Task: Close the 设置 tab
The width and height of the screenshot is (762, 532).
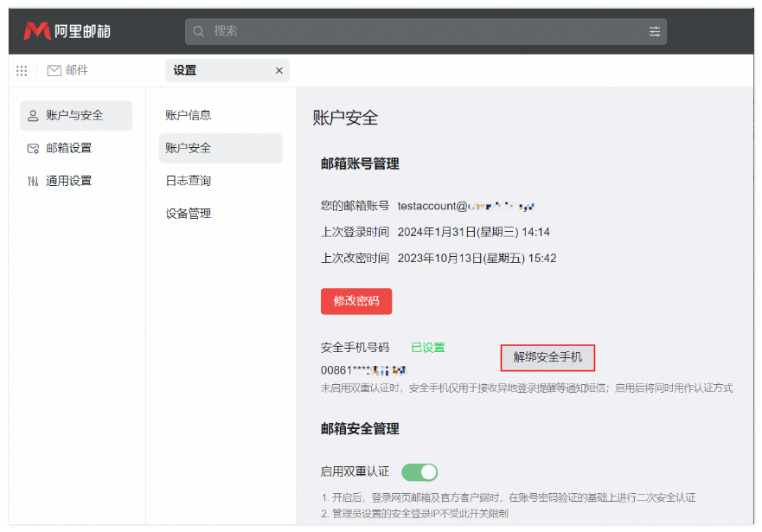Action: click(x=279, y=70)
